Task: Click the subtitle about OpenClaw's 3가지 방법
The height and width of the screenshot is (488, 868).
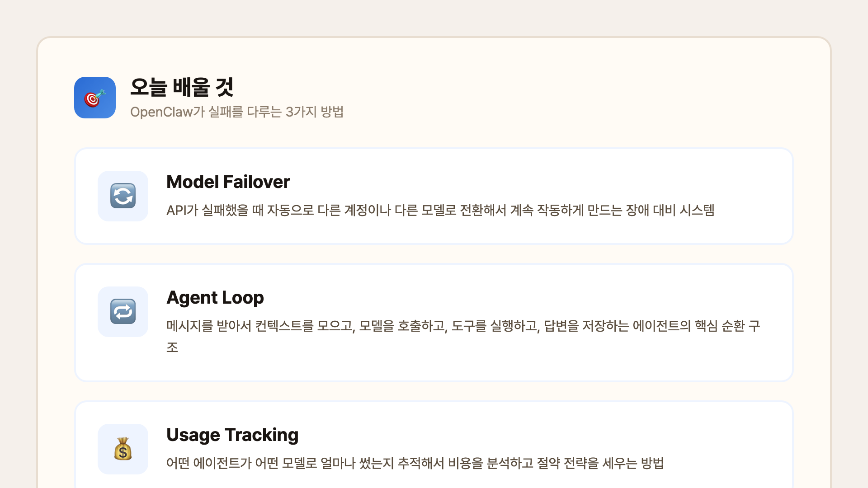Action: (x=237, y=112)
